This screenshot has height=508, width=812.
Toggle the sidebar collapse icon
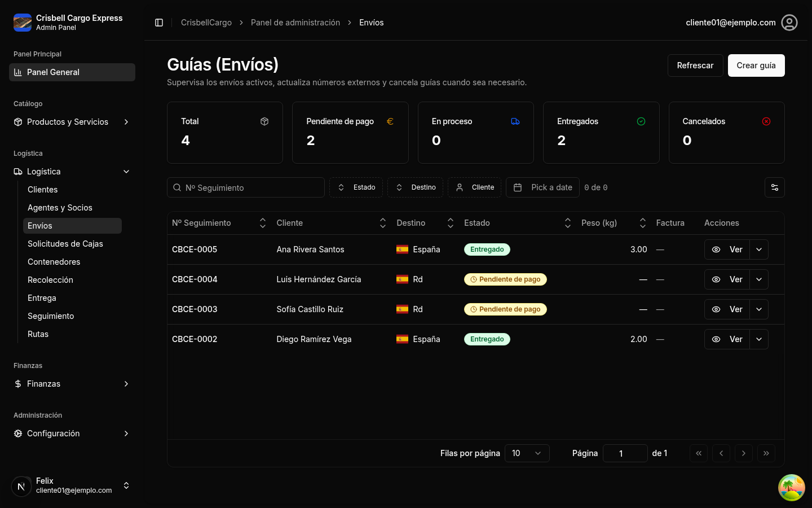pyautogui.click(x=159, y=23)
